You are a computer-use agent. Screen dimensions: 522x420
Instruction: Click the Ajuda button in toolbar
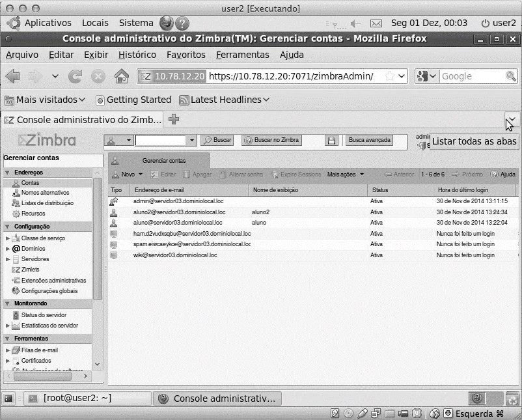point(503,175)
